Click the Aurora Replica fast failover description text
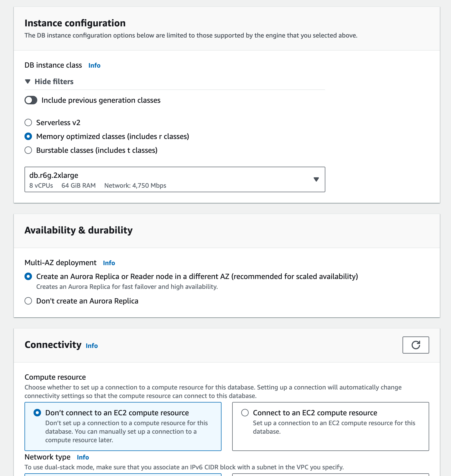Image resolution: width=451 pixels, height=476 pixels. tap(127, 287)
